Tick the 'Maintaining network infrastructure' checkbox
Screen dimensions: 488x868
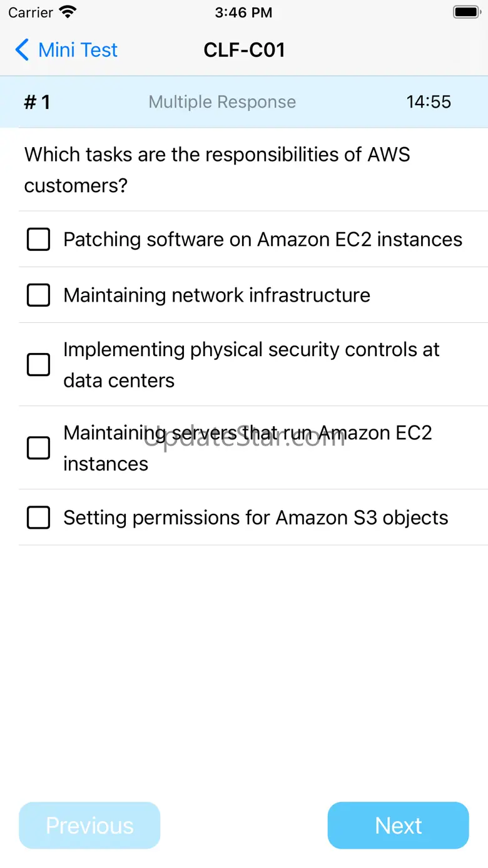click(x=38, y=295)
